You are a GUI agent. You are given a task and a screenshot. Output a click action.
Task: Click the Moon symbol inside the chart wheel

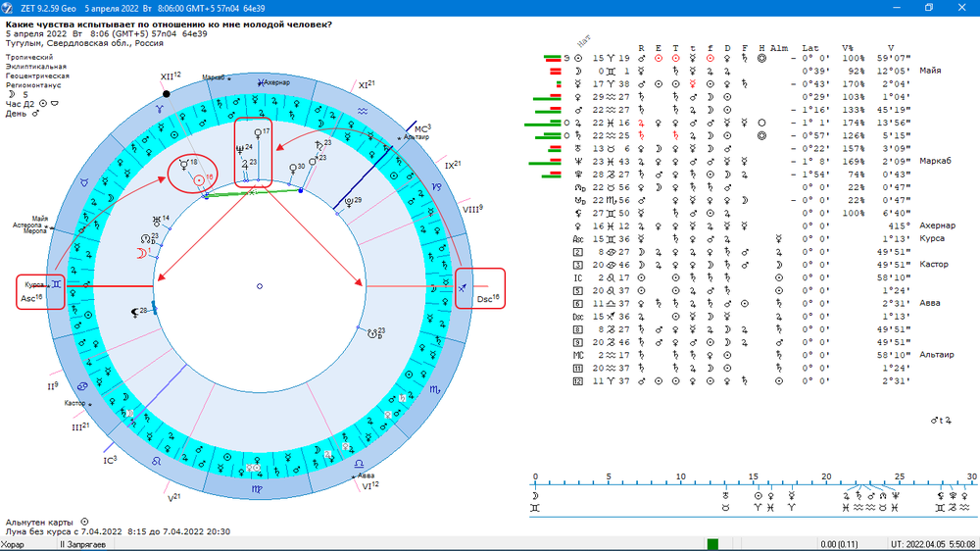[140, 253]
